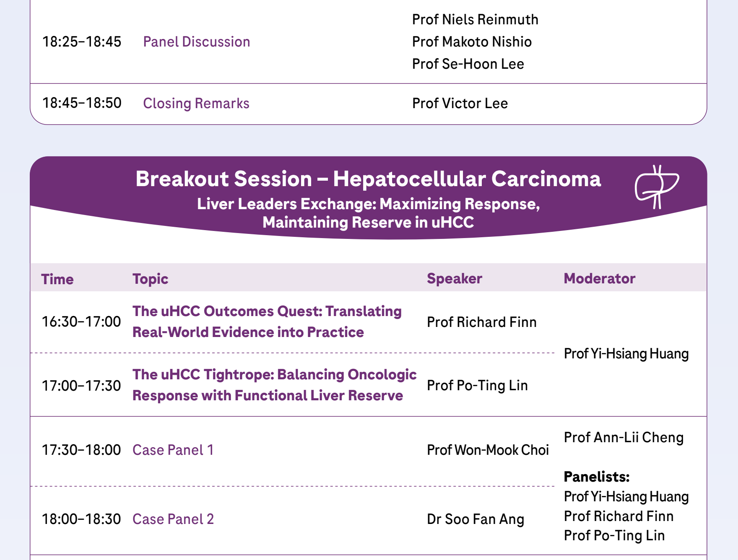This screenshot has width=738, height=560.
Task: Click the Moderator column header
Action: (600, 278)
